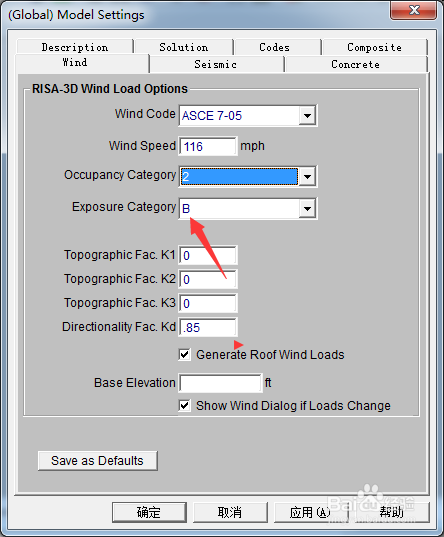Open the Wind Code dropdown arrow
This screenshot has height=537, width=444.
pyautogui.click(x=307, y=116)
